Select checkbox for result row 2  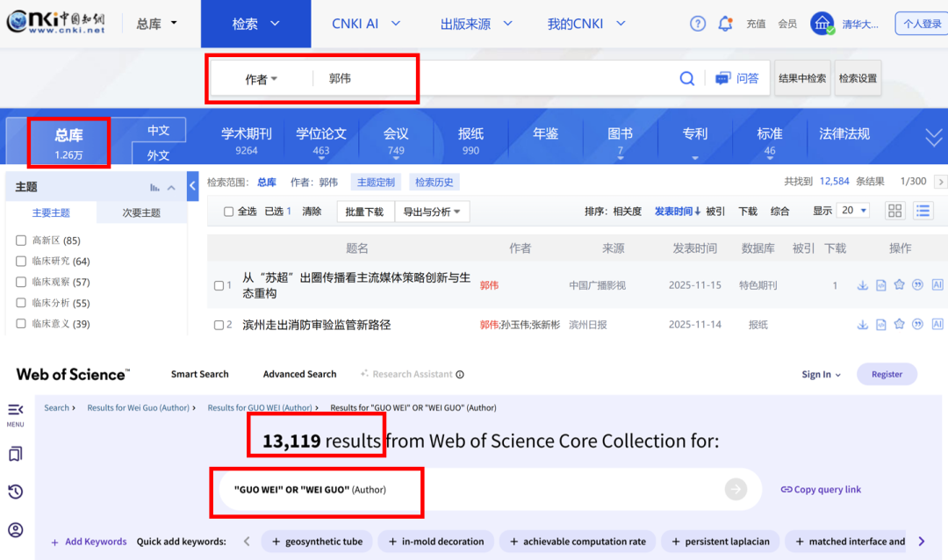point(219,325)
